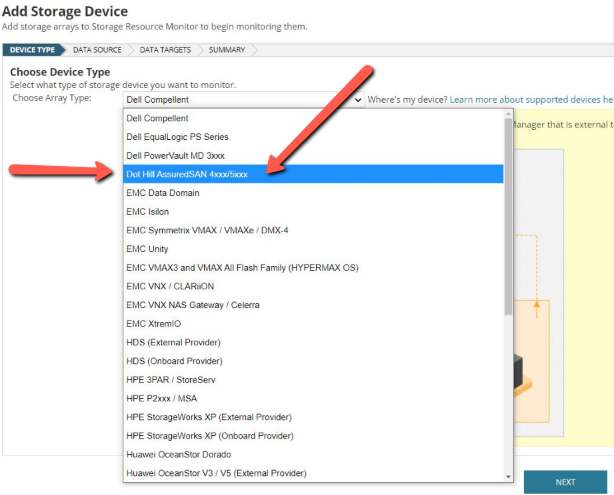The height and width of the screenshot is (495, 614).
Task: Select Dell EqualLogic PS Series option
Action: (x=313, y=137)
